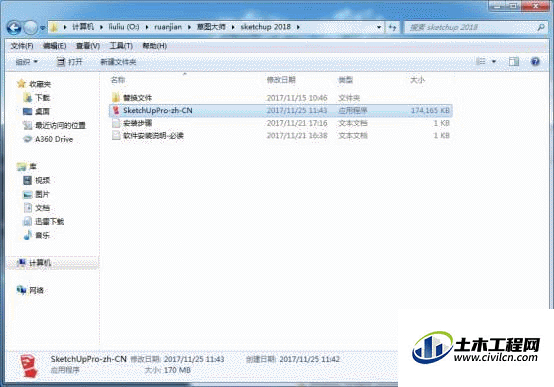Expand the arrow after sketchup 2018 breadcrumb
This screenshot has width=554, height=387.
coord(298,27)
